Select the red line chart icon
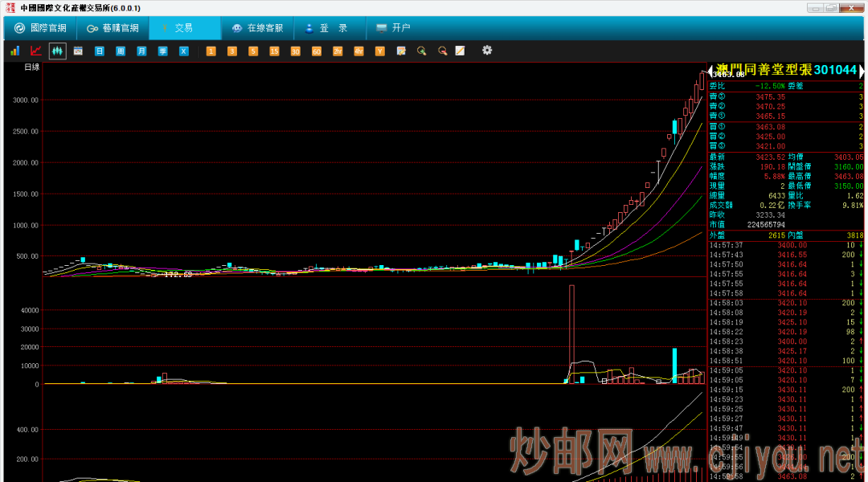The image size is (868, 482). [x=35, y=51]
